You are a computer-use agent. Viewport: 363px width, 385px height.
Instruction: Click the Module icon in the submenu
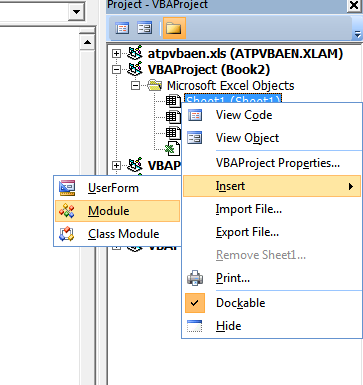point(67,211)
